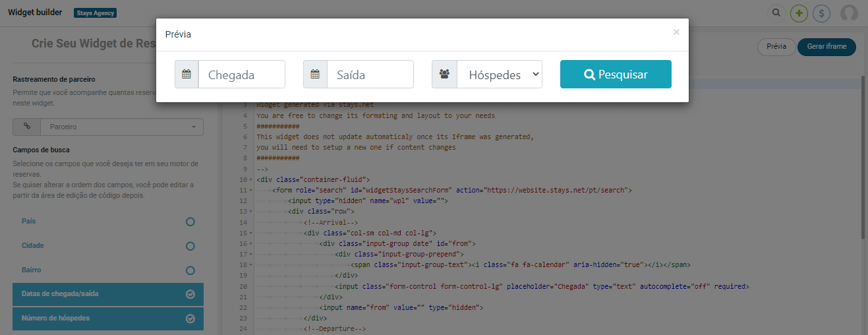Open the user profile avatar

pyautogui.click(x=850, y=13)
